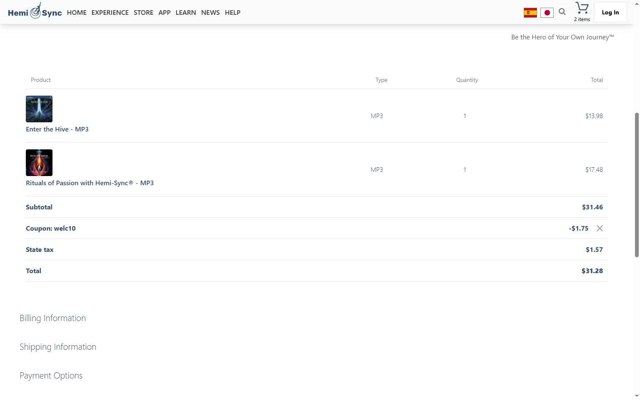Open the APP menu item
This screenshot has height=400, width=640.
164,13
